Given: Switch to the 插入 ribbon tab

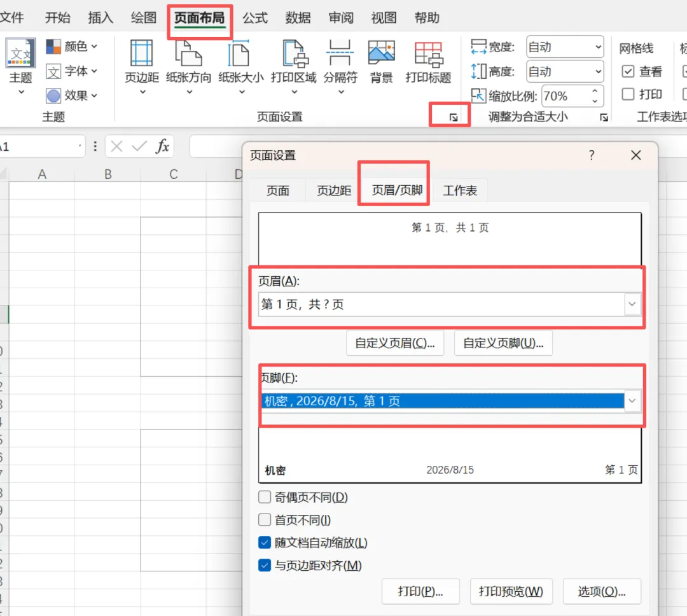Looking at the screenshot, I should [101, 18].
